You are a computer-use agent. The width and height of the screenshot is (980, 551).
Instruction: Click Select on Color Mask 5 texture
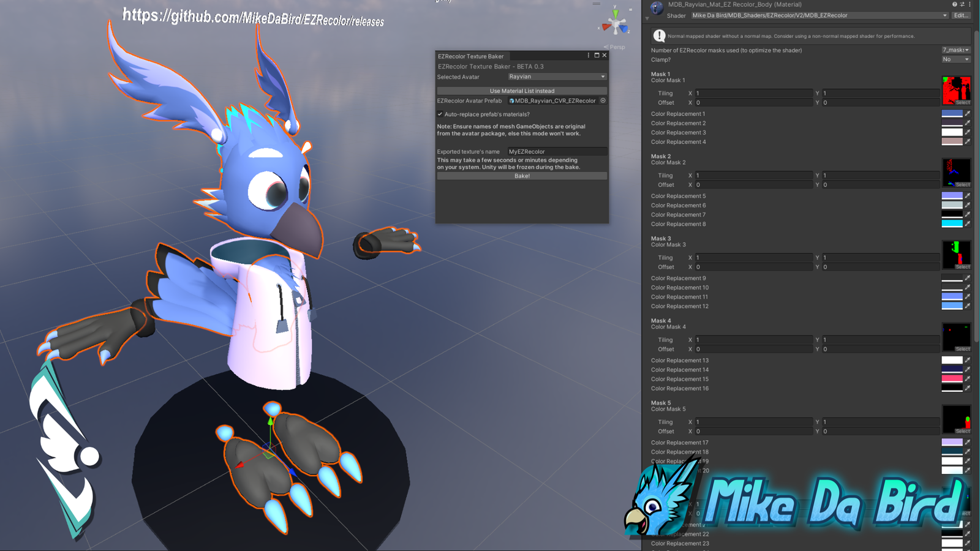pyautogui.click(x=963, y=431)
